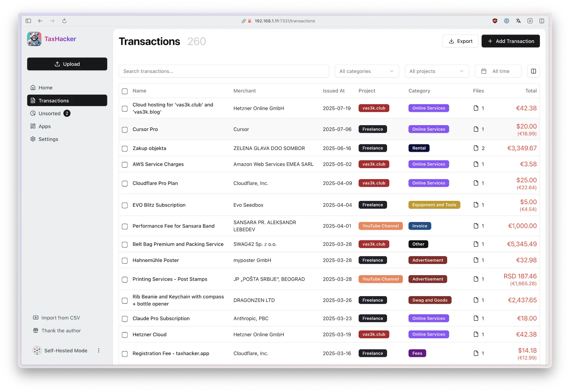The height and width of the screenshot is (392, 570).
Task: Check the checkbox for Cursor Pro transaction
Action: [x=125, y=129]
